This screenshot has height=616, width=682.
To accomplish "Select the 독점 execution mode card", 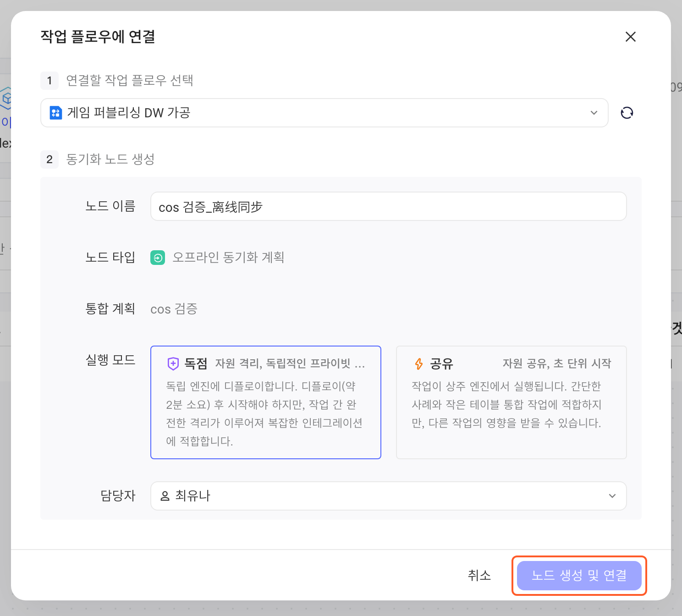I will click(x=266, y=402).
